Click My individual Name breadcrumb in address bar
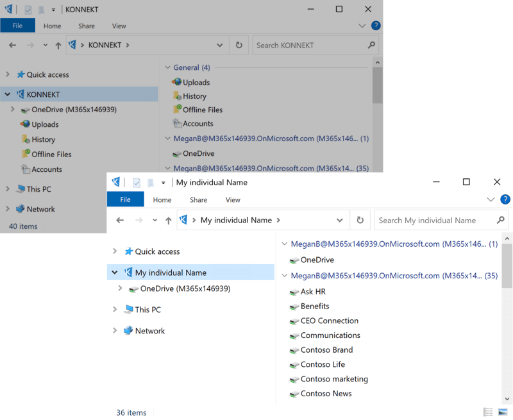 click(236, 220)
